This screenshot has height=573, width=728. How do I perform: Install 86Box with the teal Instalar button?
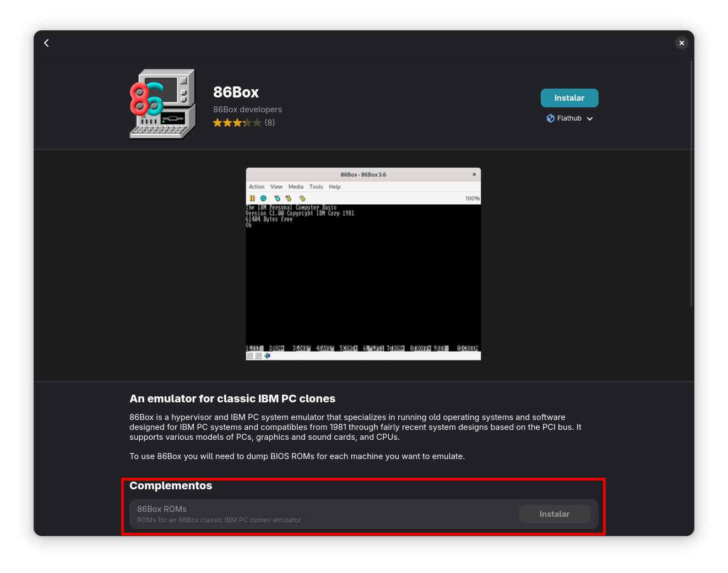[x=569, y=98]
